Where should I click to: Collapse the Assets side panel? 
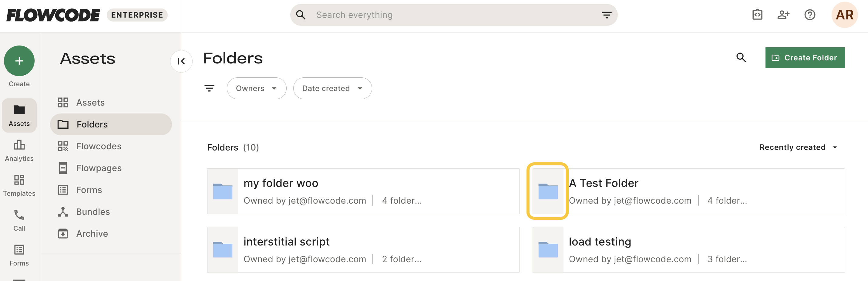coord(181,61)
